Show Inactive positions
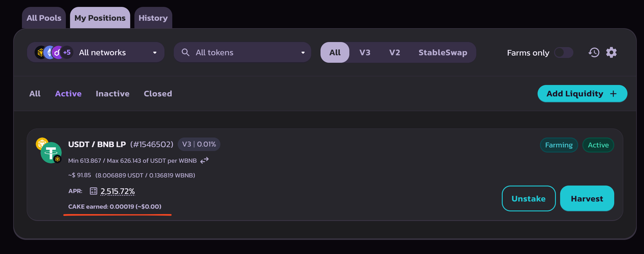This screenshot has height=254, width=644. point(113,93)
